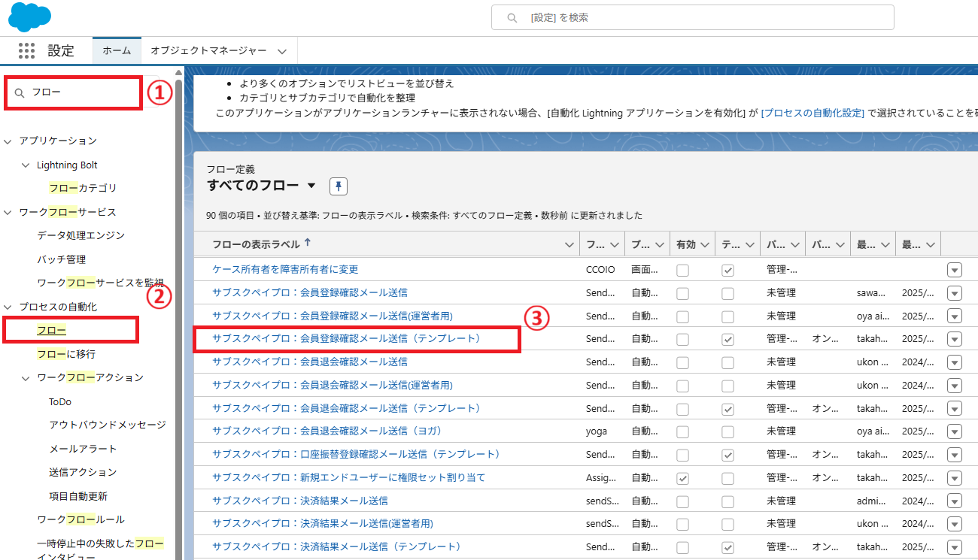
Task: Toggle template checkbox for ケース所有者を障害所有者に変更 row
Action: point(727,271)
